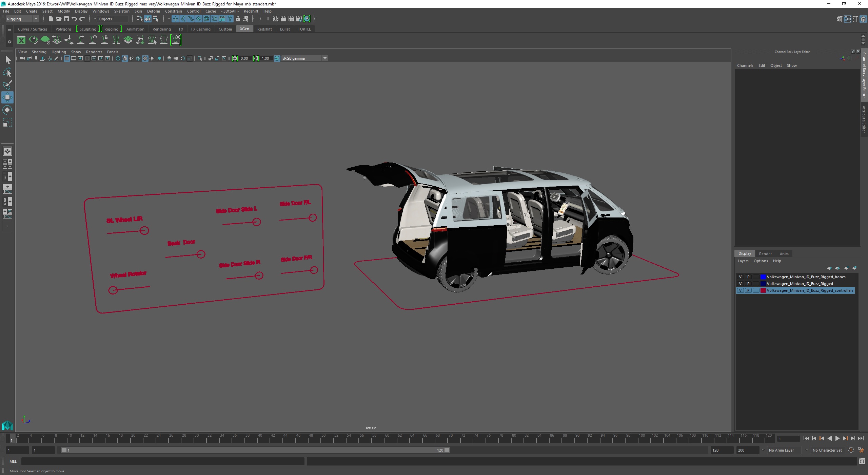Choose the Rotate tool
Viewport: 868px width, 475px height.
[x=7, y=110]
